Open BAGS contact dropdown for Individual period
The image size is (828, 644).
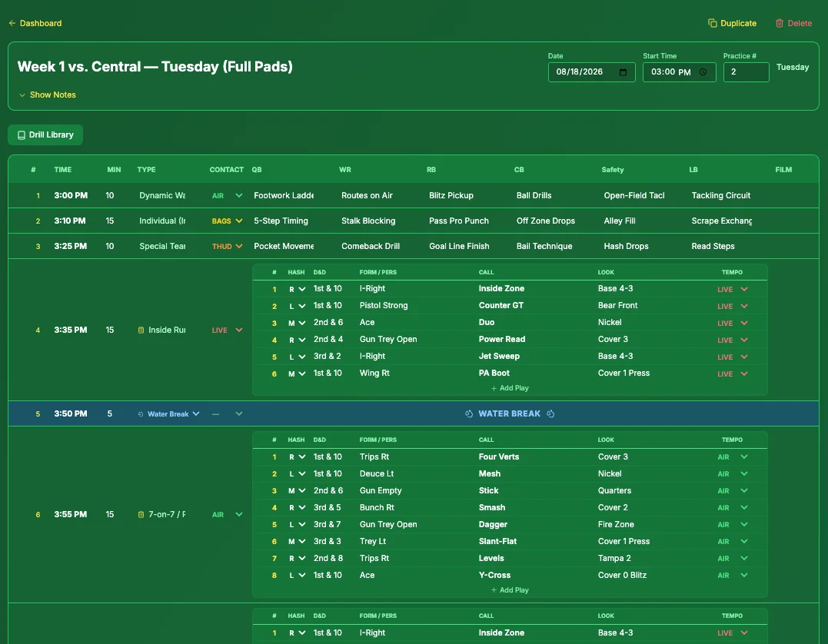click(227, 221)
